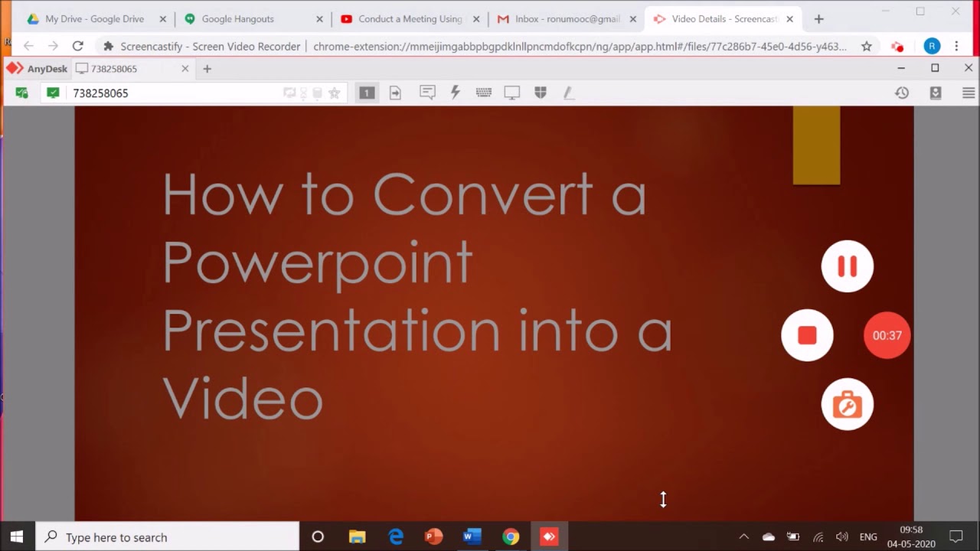Viewport: 980px width, 551px height.
Task: Click ENG language indicator
Action: point(868,537)
